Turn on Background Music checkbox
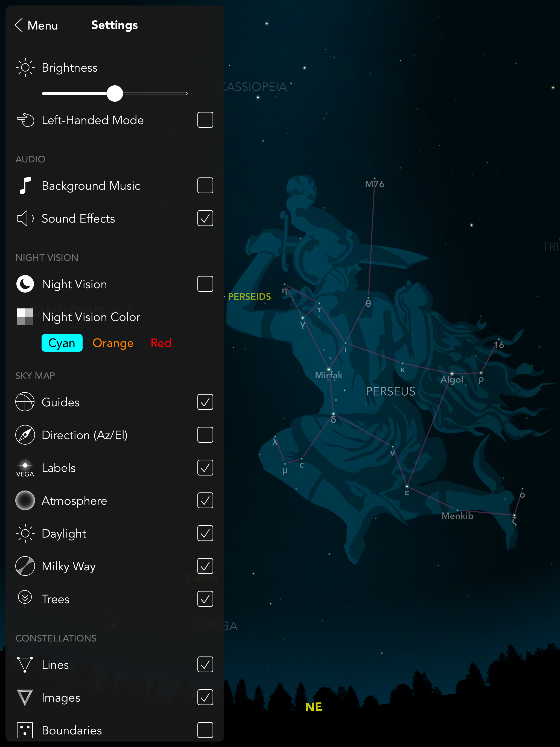Image resolution: width=560 pixels, height=747 pixels. click(205, 185)
